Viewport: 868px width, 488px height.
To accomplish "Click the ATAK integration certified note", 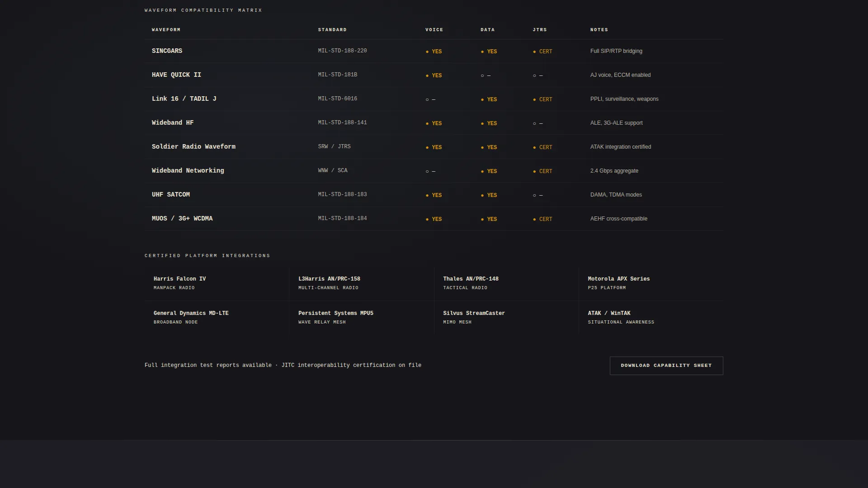I will coord(621,147).
